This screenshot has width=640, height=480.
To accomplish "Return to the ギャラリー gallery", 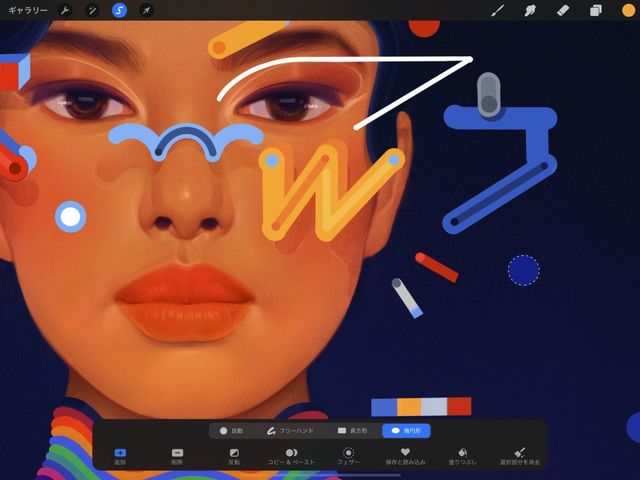I will (28, 10).
